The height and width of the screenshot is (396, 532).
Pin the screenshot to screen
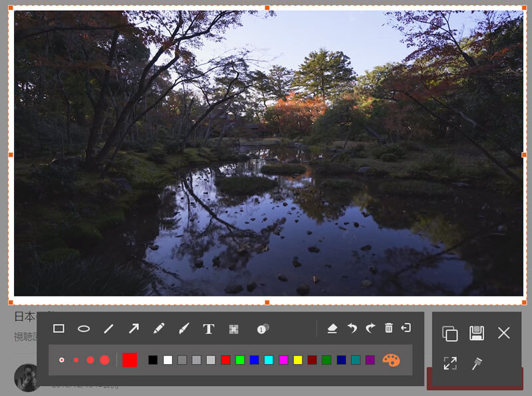point(477,363)
